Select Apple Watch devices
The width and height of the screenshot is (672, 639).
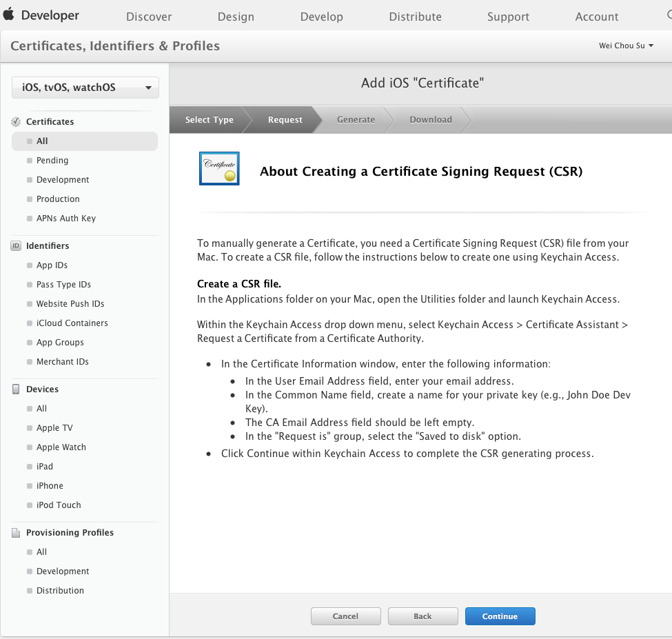click(x=61, y=447)
